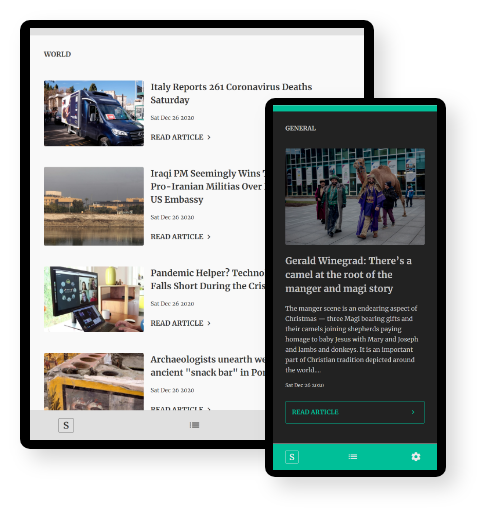Click the manger scene article summary paragraph

tap(352, 339)
